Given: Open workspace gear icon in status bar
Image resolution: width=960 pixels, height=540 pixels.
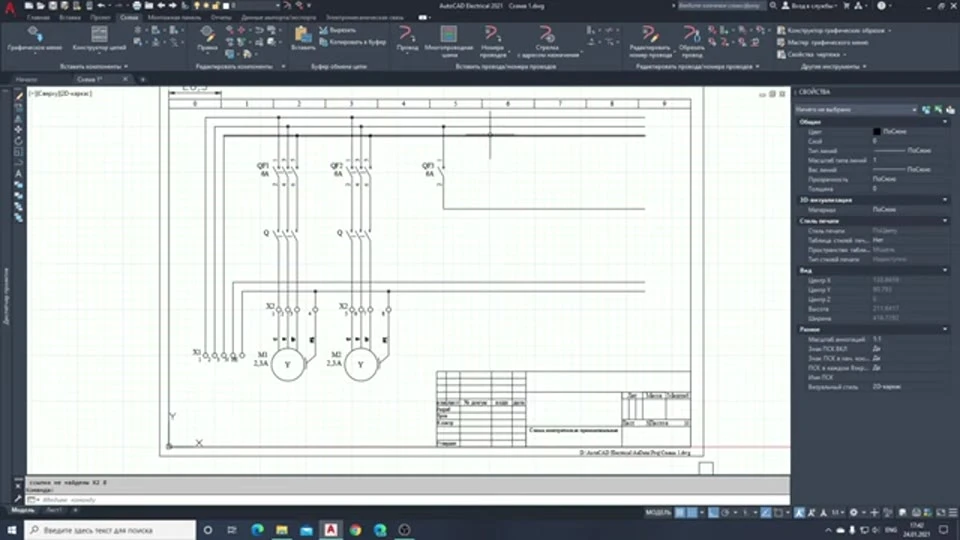Looking at the screenshot, I should click(x=853, y=512).
